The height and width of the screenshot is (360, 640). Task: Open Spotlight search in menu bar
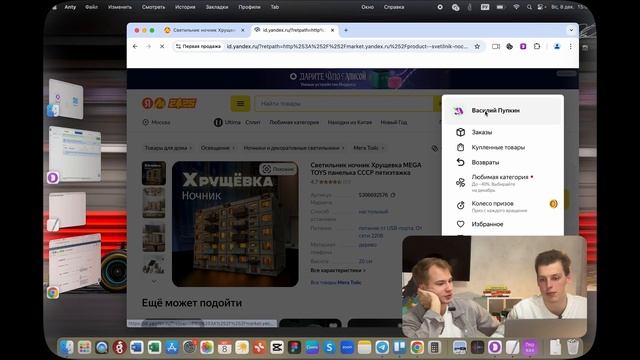(x=529, y=7)
